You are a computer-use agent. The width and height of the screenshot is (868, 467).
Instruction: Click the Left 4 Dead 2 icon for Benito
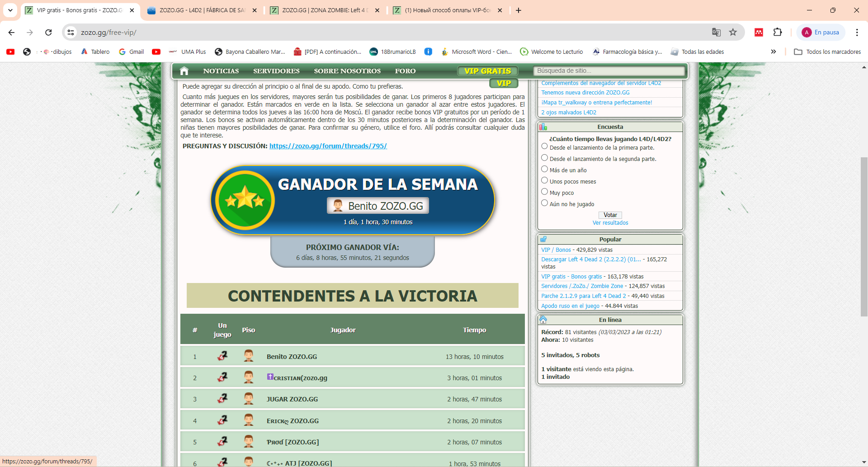click(x=222, y=356)
